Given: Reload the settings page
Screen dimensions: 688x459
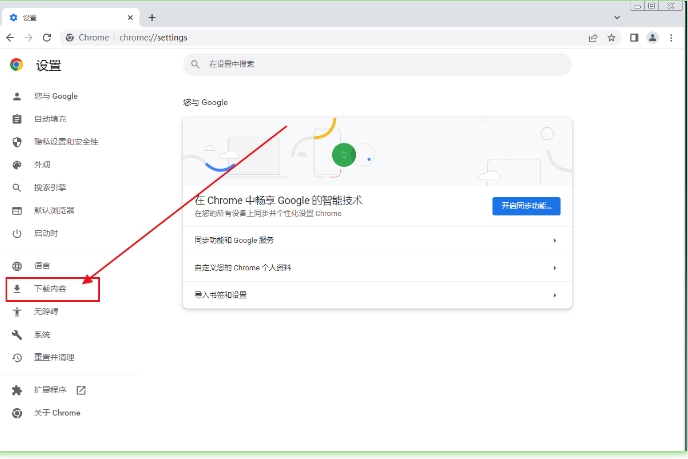Looking at the screenshot, I should (x=47, y=38).
